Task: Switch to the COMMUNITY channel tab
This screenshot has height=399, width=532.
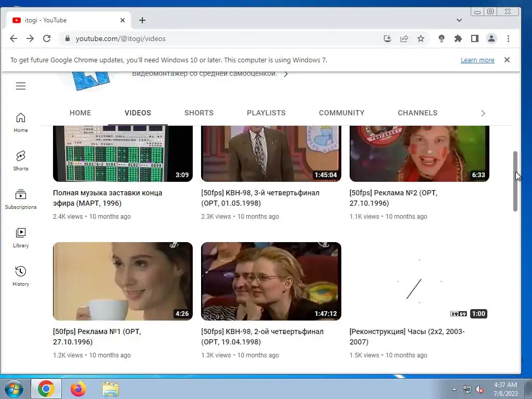Action: click(x=342, y=113)
